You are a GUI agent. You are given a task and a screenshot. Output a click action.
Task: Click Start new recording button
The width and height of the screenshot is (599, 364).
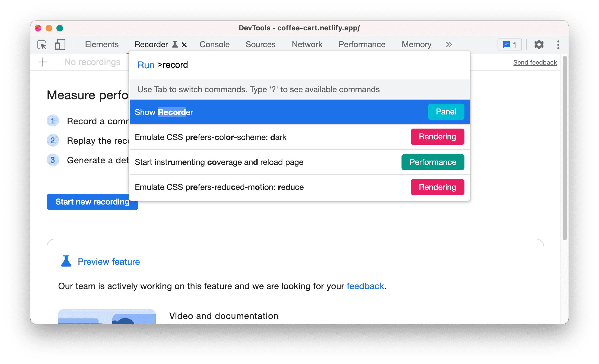[x=92, y=202]
